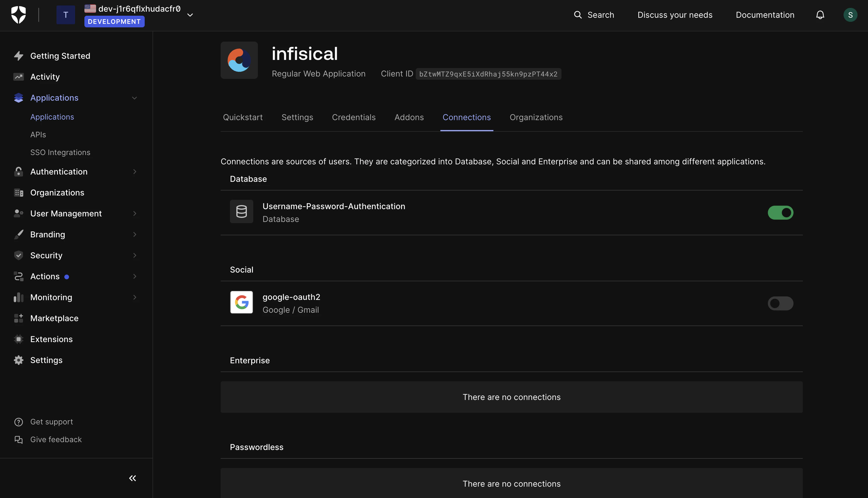Switch to the Organizations tab
The image size is (868, 498).
[536, 117]
